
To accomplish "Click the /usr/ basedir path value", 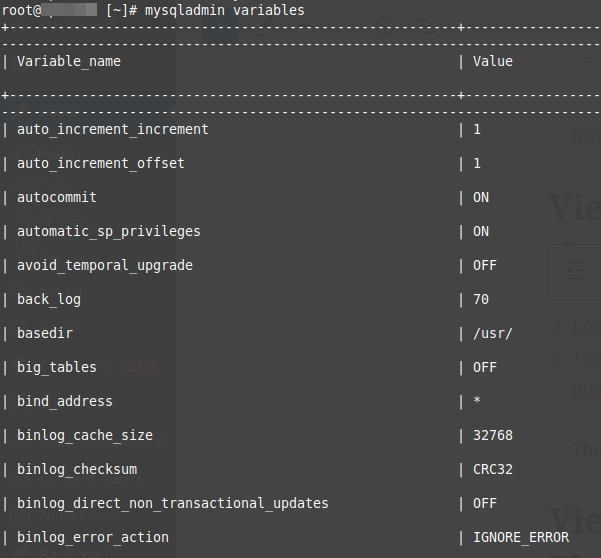I will (x=493, y=333).
